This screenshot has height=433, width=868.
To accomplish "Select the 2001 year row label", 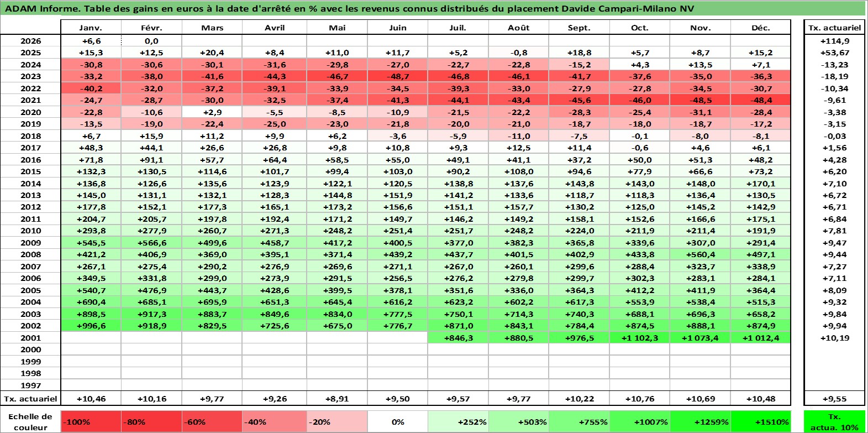I will coord(30,338).
